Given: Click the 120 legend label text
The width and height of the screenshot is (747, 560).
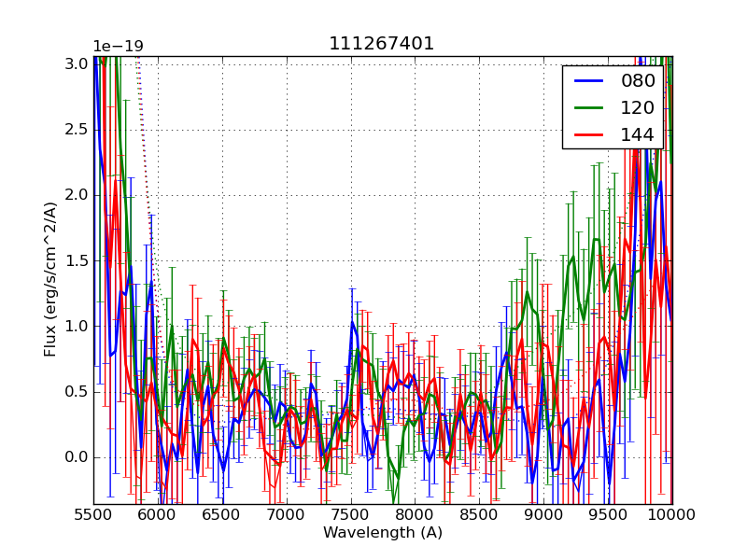Looking at the screenshot, I should tap(638, 108).
